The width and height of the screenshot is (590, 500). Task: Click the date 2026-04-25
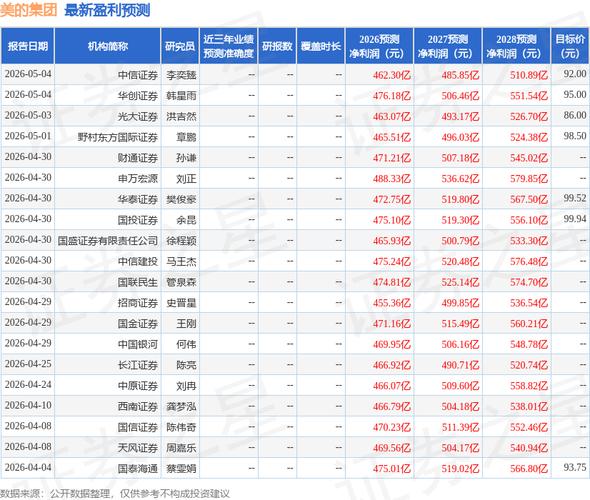point(28,363)
